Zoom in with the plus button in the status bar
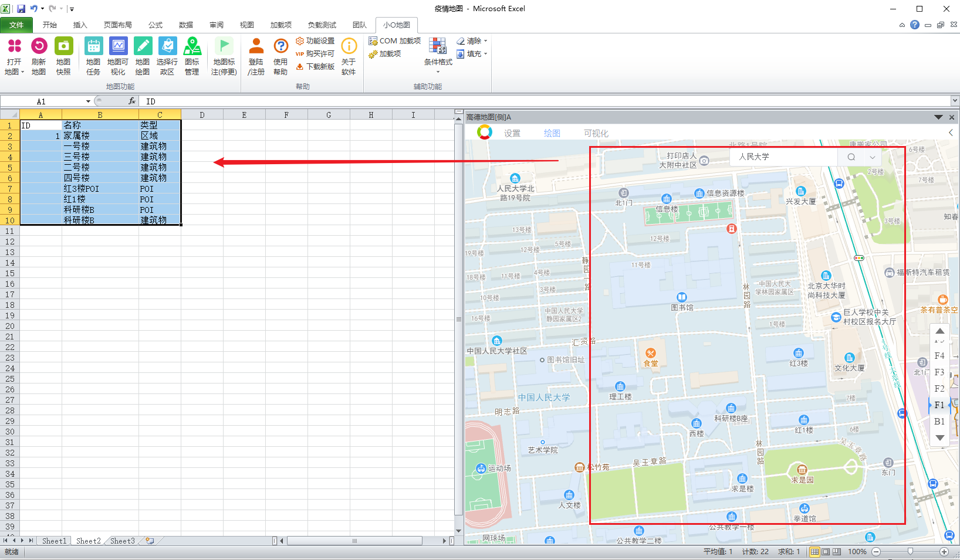This screenshot has height=560, width=960. 944,552
